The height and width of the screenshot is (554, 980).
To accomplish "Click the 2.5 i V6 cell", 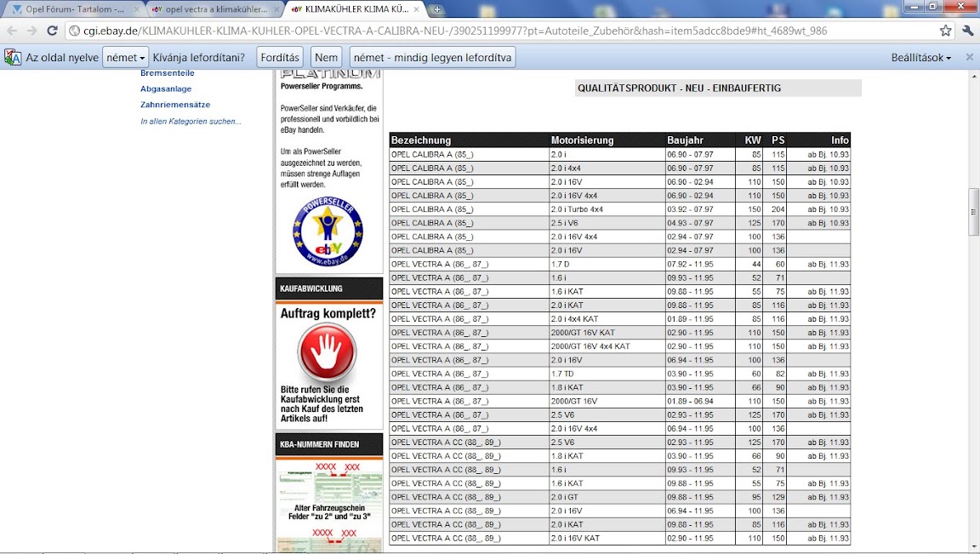I will click(x=607, y=223).
